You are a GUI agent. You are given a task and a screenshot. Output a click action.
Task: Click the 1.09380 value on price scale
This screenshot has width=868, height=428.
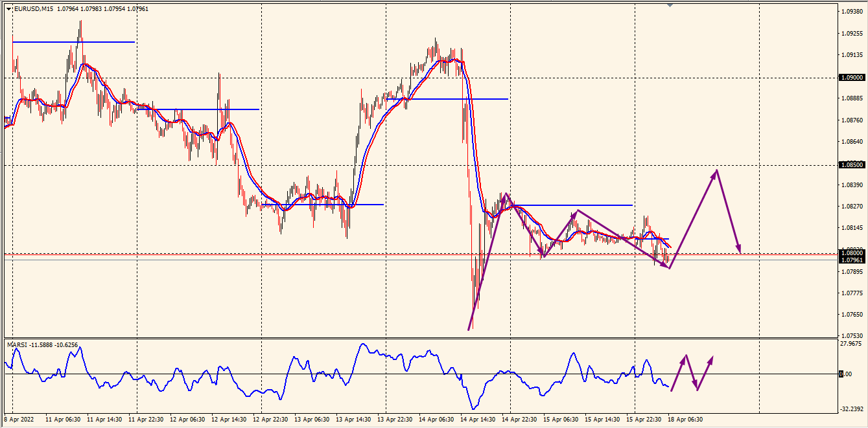[852, 12]
